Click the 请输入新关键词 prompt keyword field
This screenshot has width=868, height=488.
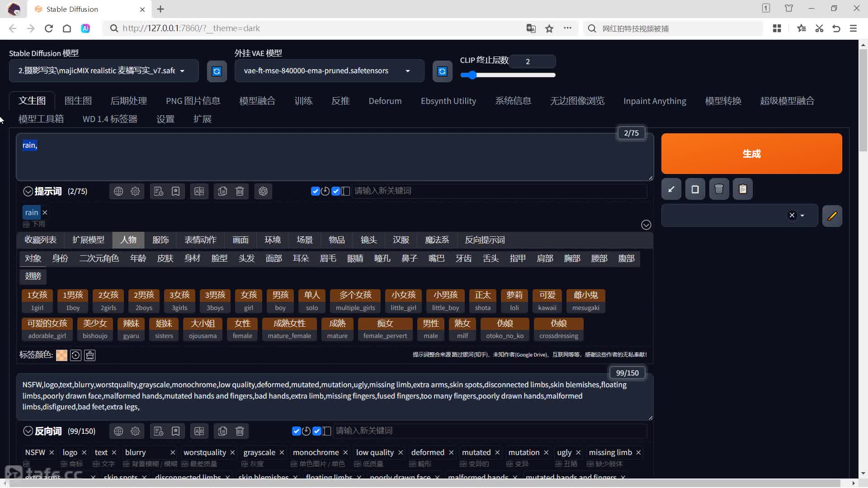[499, 191]
